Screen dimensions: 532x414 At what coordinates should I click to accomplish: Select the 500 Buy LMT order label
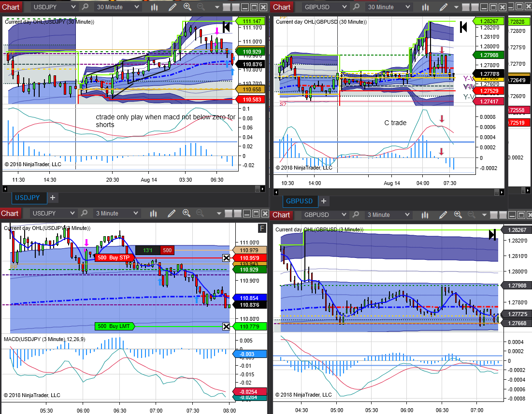[x=115, y=326]
